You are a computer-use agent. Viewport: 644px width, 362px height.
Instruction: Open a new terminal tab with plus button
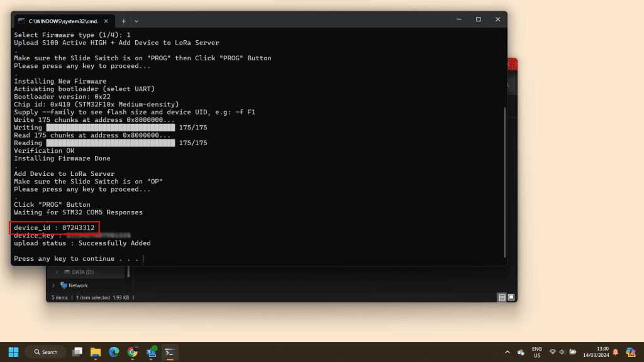123,21
